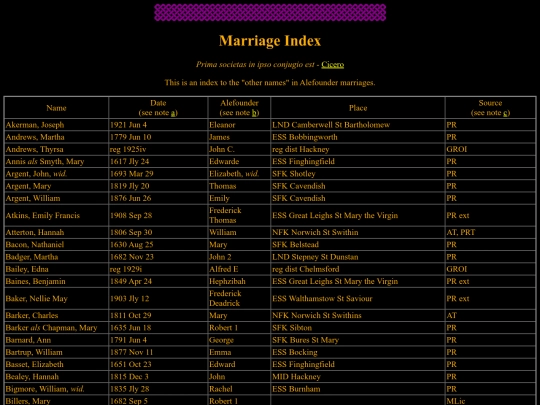Click name Baker, Nellie May
Screen dimensions: 540x405
(37, 299)
